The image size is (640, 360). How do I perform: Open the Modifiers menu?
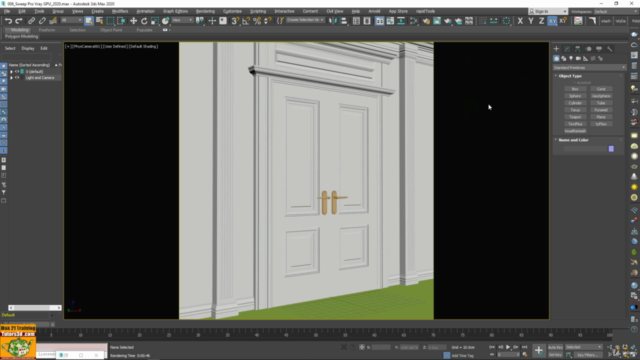tap(120, 11)
